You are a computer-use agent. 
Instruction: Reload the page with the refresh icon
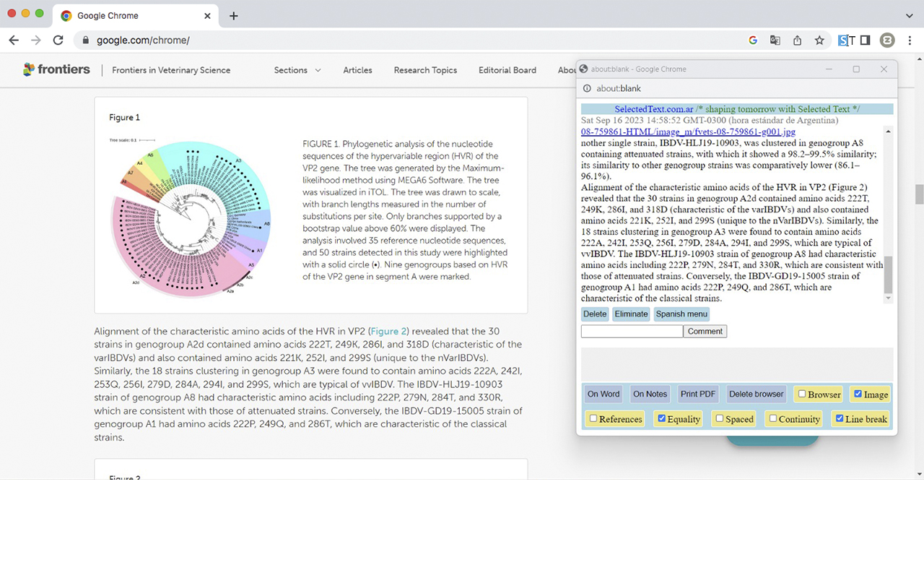(58, 40)
